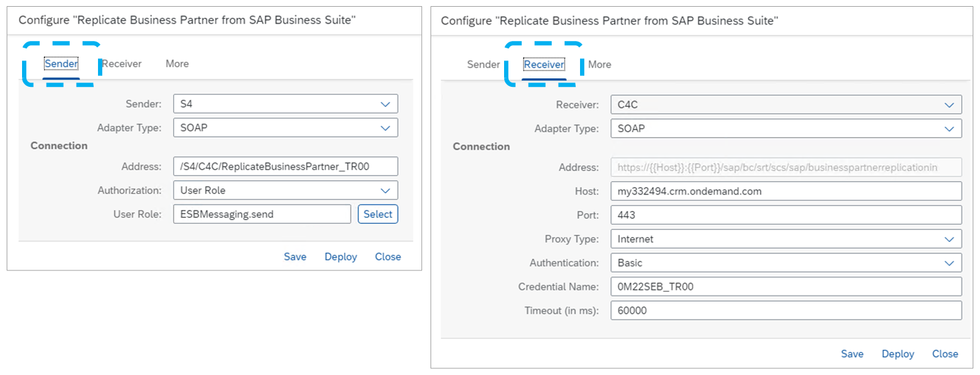Image resolution: width=980 pixels, height=375 pixels.
Task: Click Close in the Sender dialog
Action: 388,257
